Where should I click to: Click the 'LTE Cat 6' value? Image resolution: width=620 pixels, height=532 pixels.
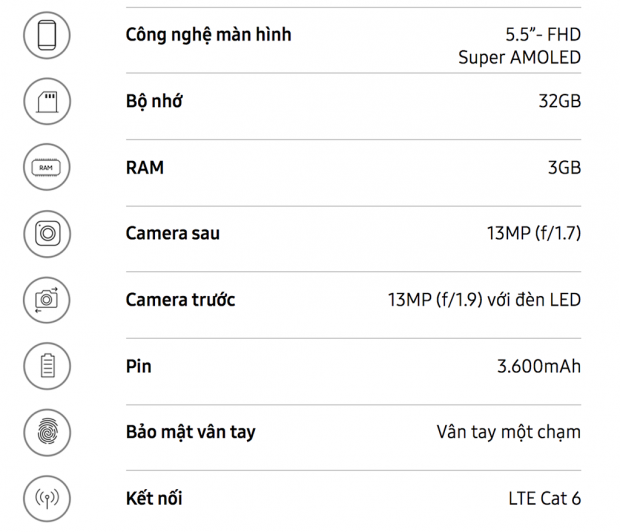pos(543,498)
